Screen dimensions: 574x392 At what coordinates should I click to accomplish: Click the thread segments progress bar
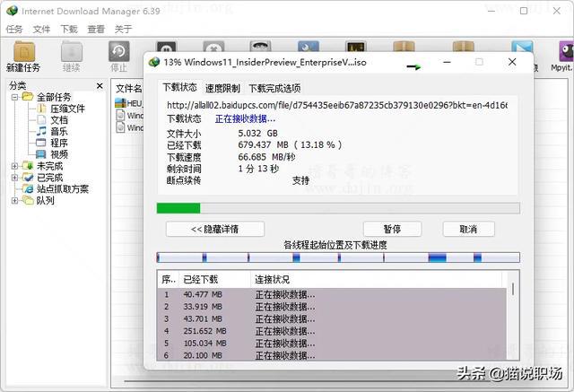coord(338,257)
